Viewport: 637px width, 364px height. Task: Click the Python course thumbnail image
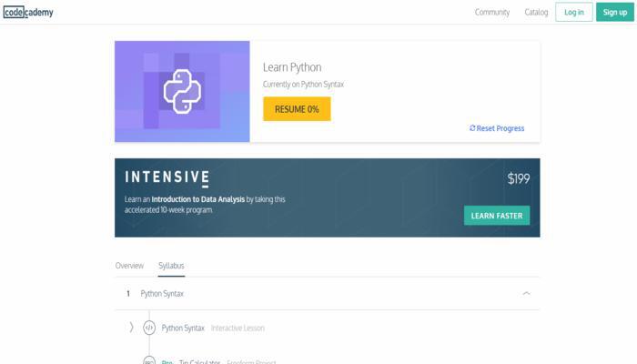(x=182, y=91)
